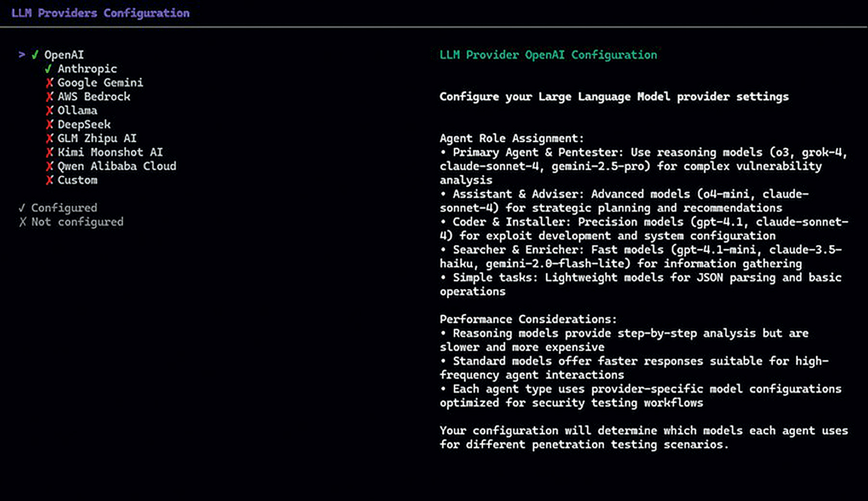Click the 'Searcher & Enricher' bullet text

[641, 257]
